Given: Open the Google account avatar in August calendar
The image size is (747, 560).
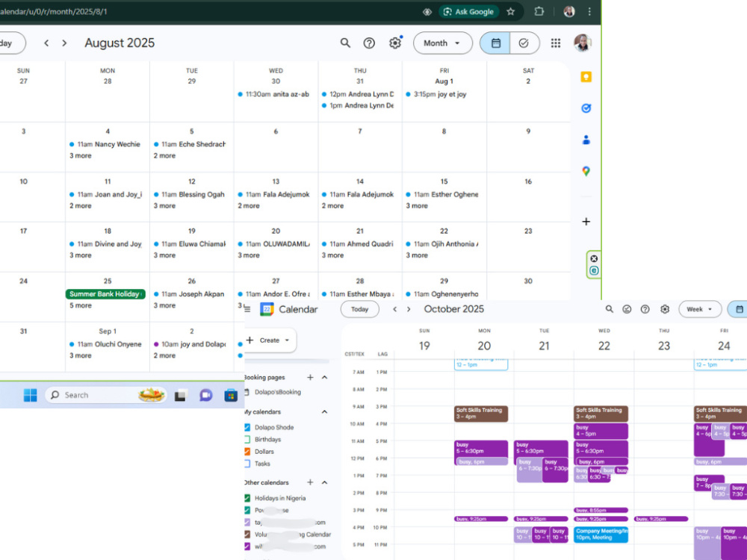Looking at the screenshot, I should [x=582, y=43].
